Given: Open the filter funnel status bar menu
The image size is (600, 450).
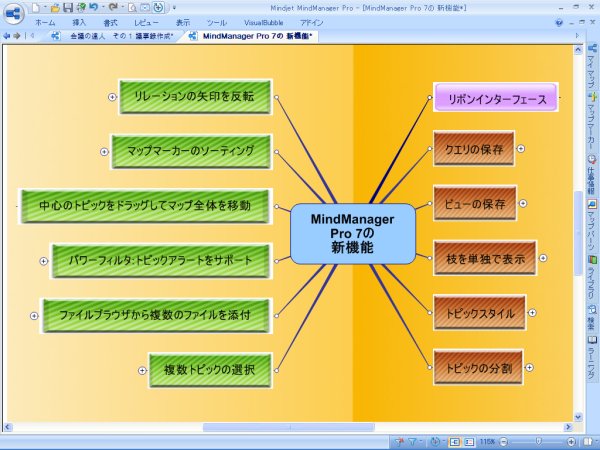Looking at the screenshot, I should (414, 442).
